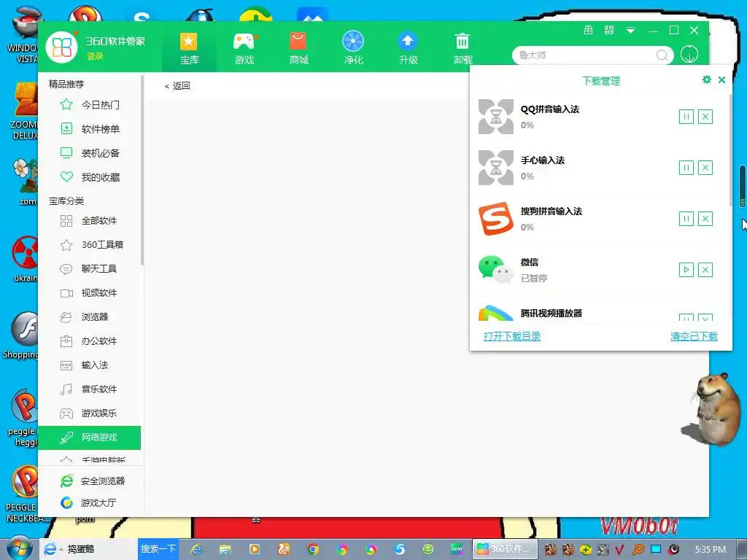Open the 卸载 uninstall tab
Viewport: 747px width, 560px height.
pyautogui.click(x=462, y=49)
